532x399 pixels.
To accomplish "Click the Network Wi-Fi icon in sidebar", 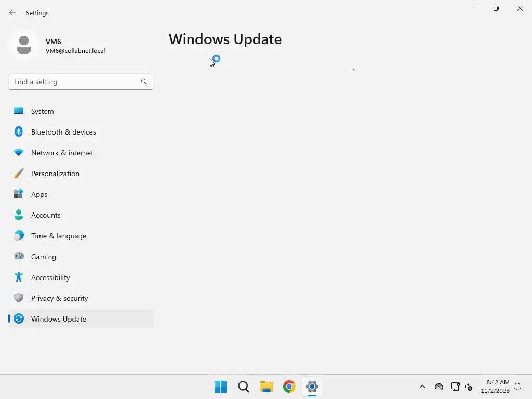I will pyautogui.click(x=19, y=153).
